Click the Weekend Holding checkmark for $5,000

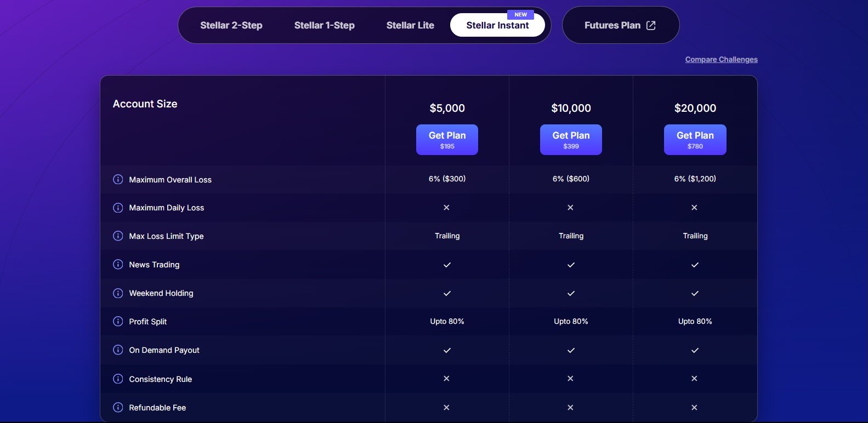pos(447,293)
